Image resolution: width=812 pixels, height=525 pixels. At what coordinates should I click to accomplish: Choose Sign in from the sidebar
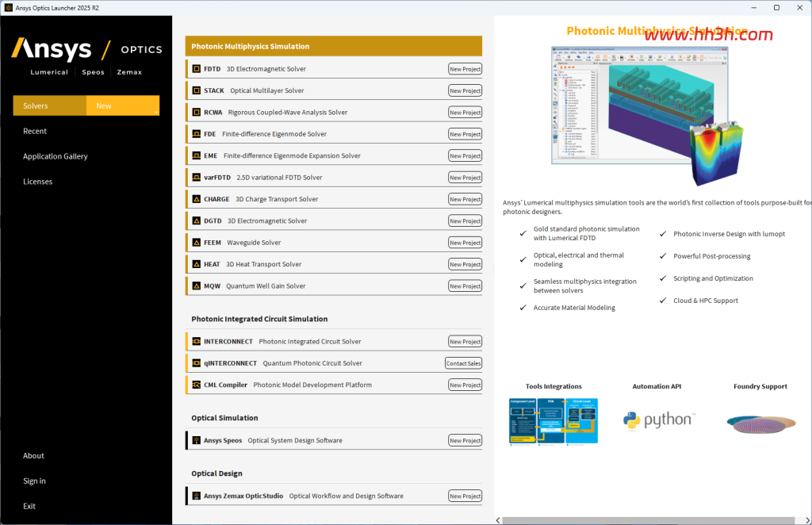(x=34, y=481)
